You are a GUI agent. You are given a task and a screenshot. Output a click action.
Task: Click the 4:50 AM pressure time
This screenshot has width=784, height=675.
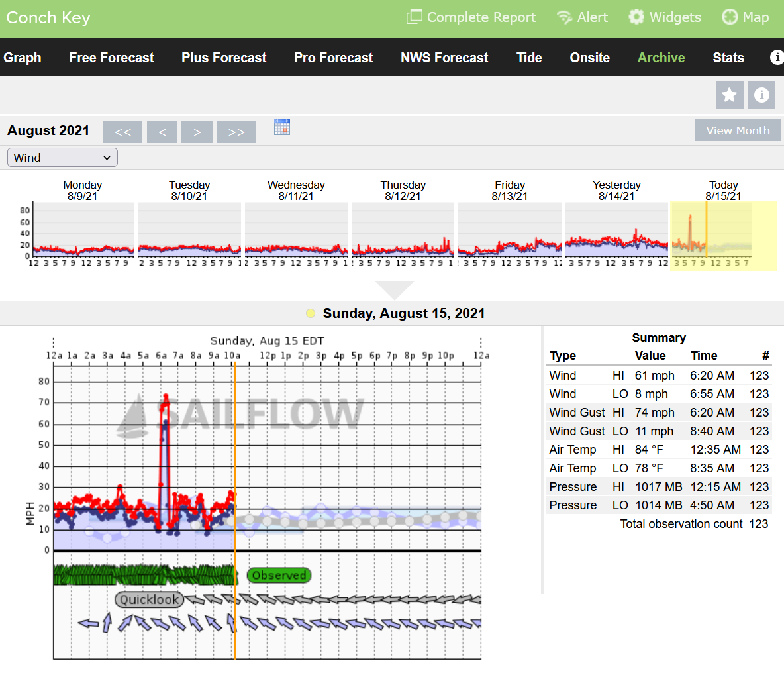coord(712,505)
